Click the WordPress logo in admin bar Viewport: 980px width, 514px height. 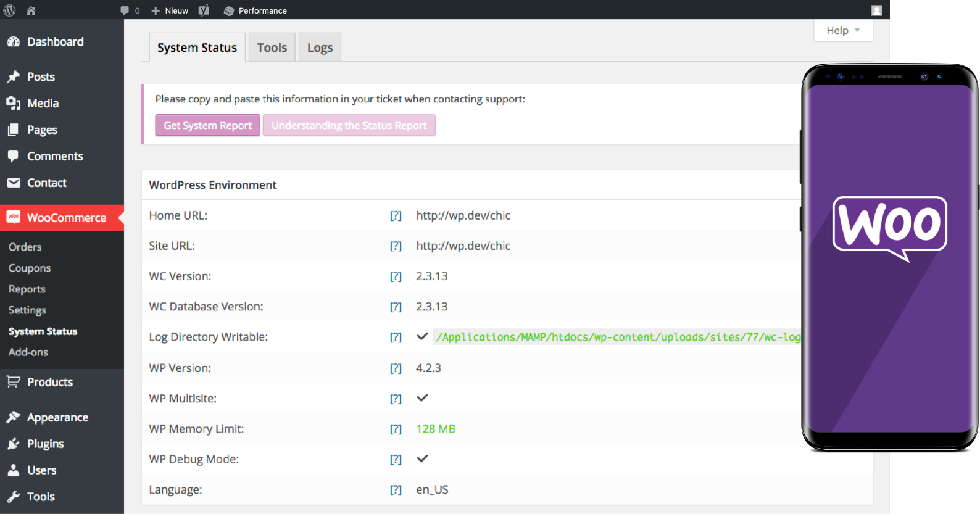[10, 10]
